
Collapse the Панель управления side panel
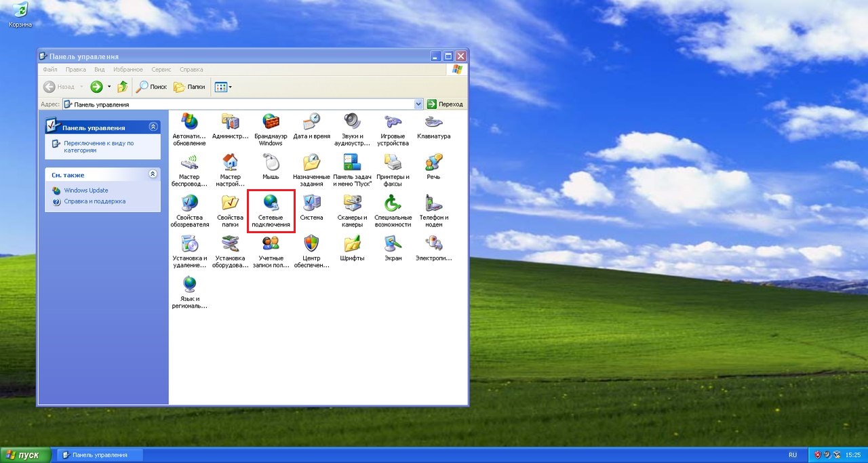(x=153, y=127)
